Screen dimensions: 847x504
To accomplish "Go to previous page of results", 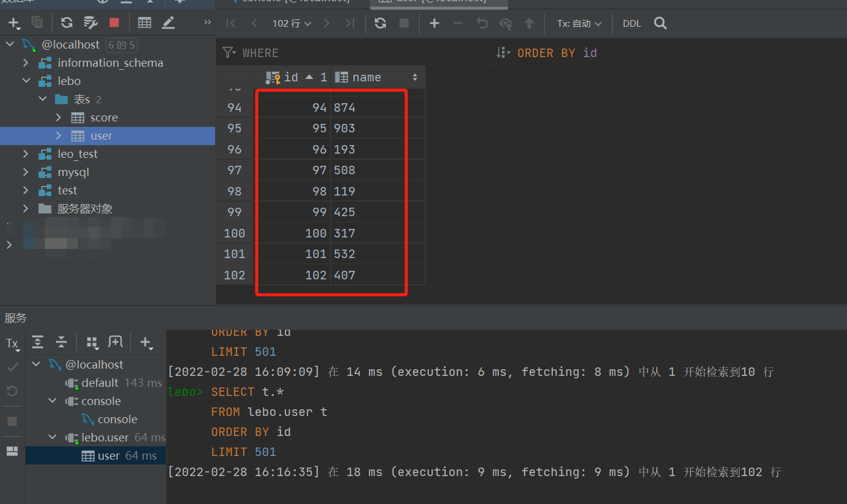I will point(254,24).
